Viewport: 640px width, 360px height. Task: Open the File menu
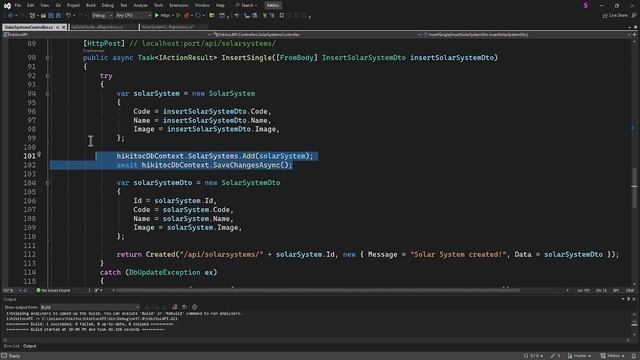[x=18, y=5]
